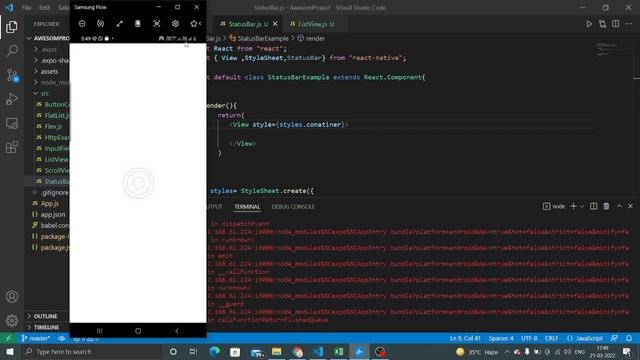Open the Launch Profile dropdown beside the plus
This screenshot has height=360, width=640.
(x=582, y=207)
